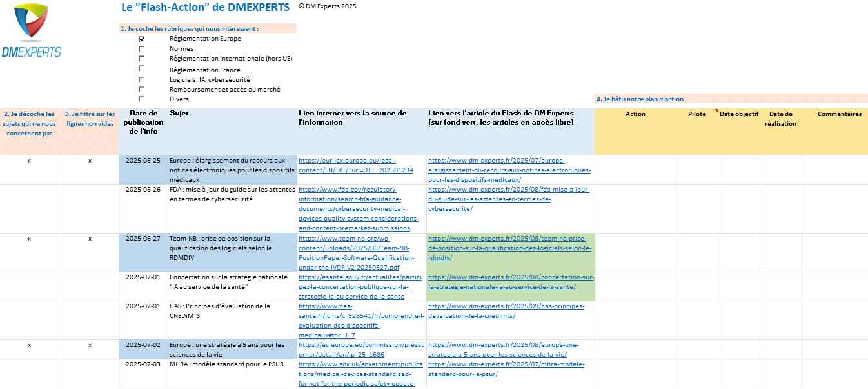Open the ec.europa.eu press corner link
Image resolution: width=868 pixels, height=389 pixels.
360,350
